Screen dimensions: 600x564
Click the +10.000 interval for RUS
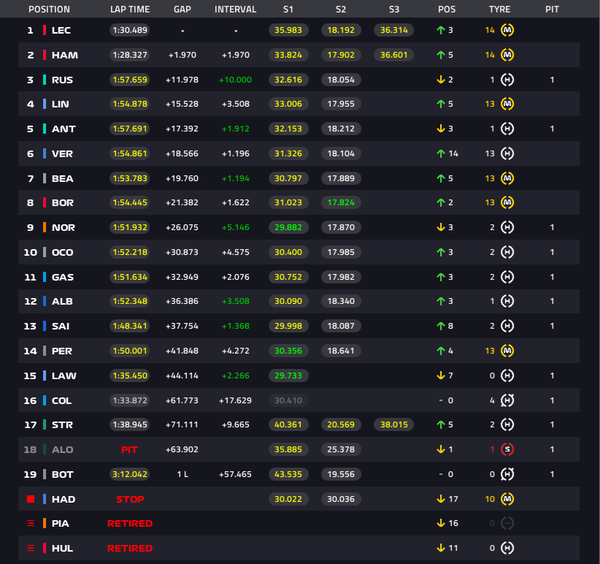(x=235, y=80)
